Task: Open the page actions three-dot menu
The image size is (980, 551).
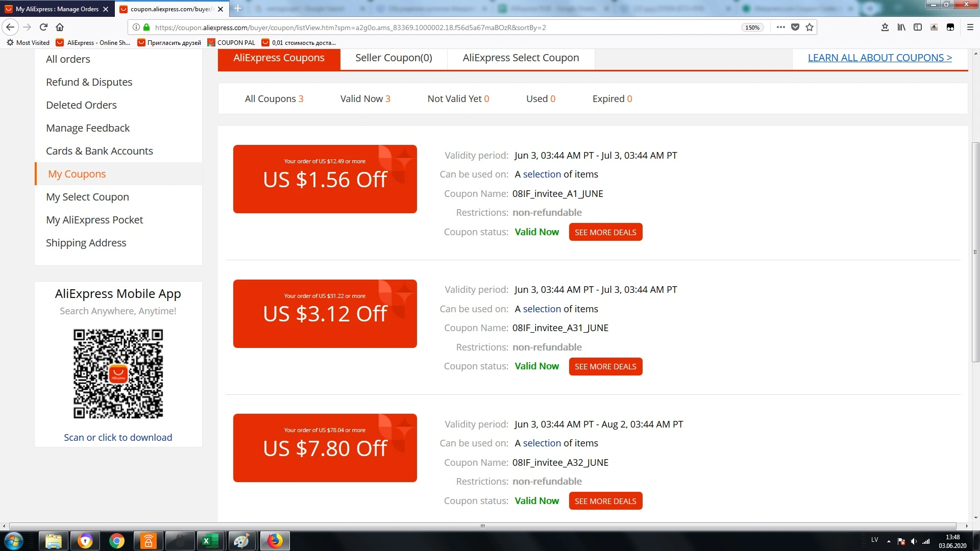Action: coord(780,27)
